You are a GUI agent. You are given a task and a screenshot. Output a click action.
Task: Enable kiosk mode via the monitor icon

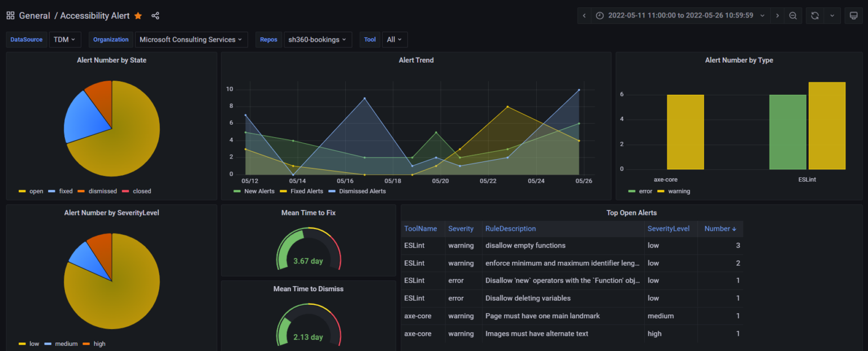coord(853,15)
